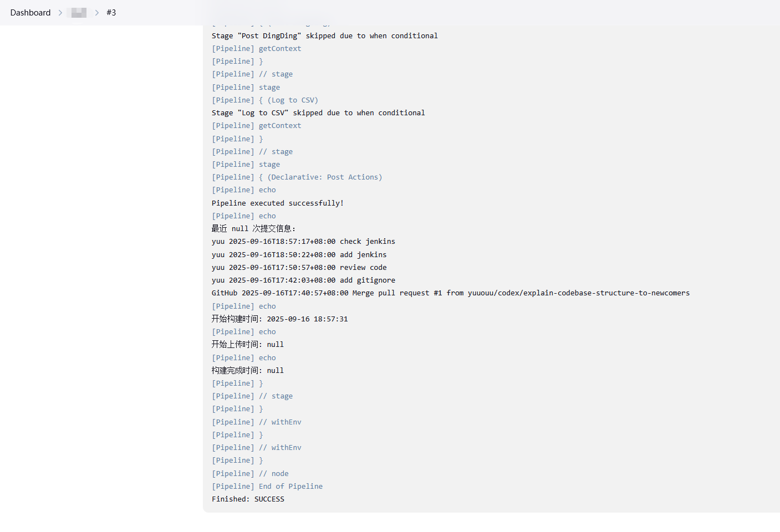Click the chevron arrow before #3
780x532 pixels.
tap(96, 13)
